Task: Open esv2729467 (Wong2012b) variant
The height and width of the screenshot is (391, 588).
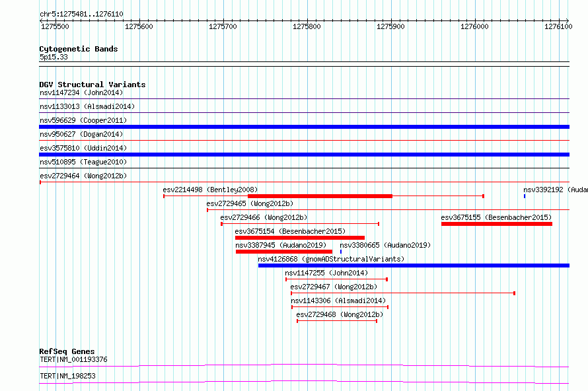Action: (334, 287)
